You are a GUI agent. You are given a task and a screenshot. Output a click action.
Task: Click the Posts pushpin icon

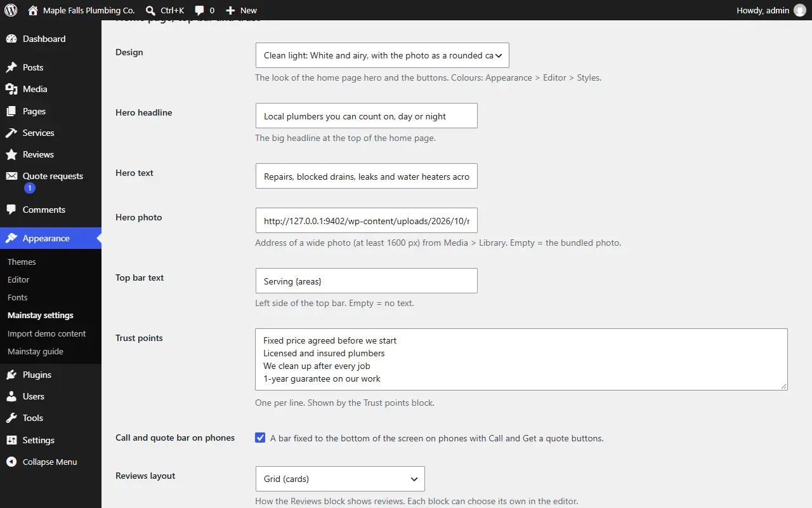pos(11,67)
